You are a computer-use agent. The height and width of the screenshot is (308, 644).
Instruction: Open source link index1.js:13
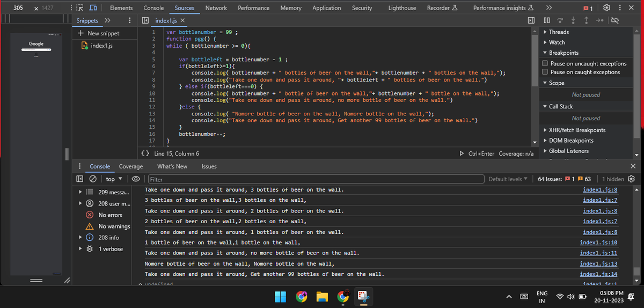click(598, 263)
